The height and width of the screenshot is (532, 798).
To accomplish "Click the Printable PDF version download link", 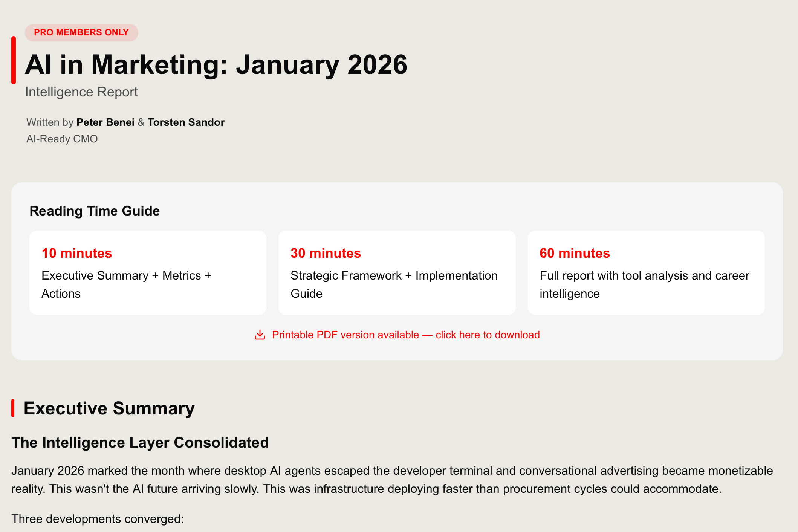I will tap(405, 335).
